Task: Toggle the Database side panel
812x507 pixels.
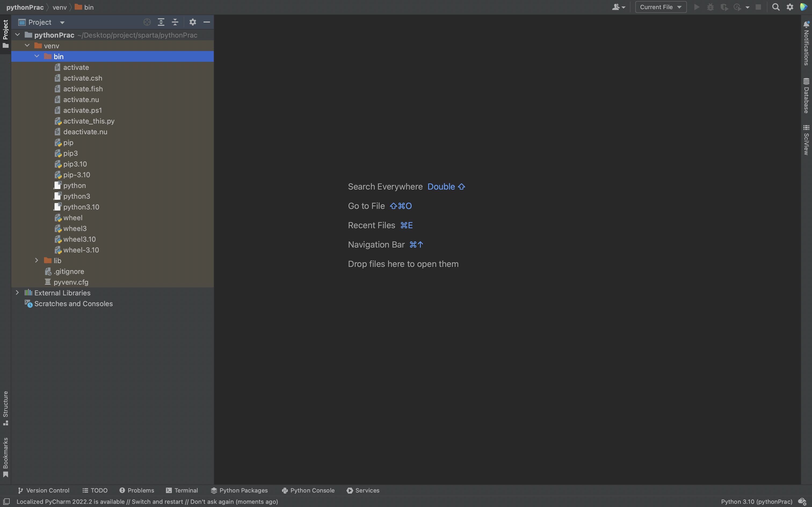Action: click(806, 96)
